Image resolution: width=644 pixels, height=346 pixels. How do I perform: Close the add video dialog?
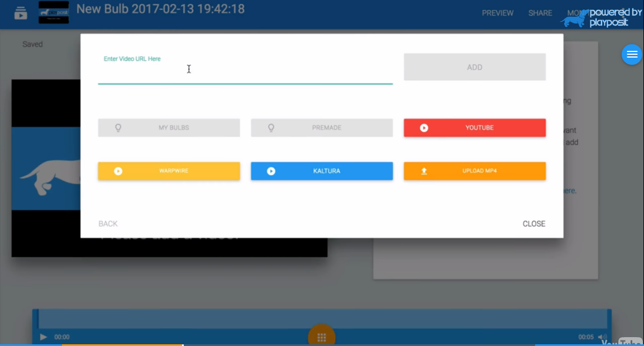533,224
